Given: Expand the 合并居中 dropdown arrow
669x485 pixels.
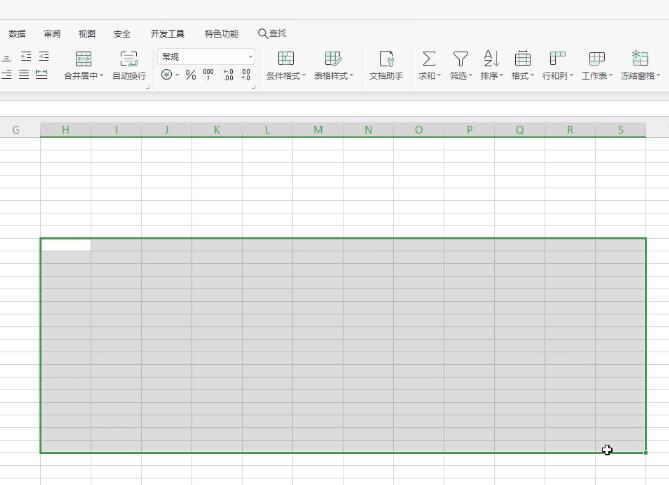Looking at the screenshot, I should point(102,76).
